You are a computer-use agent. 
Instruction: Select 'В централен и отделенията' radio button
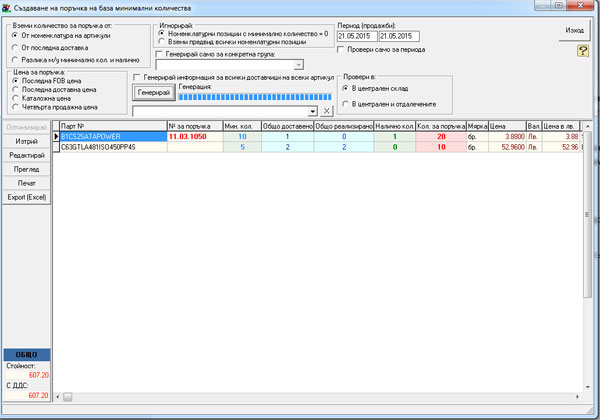pos(345,103)
